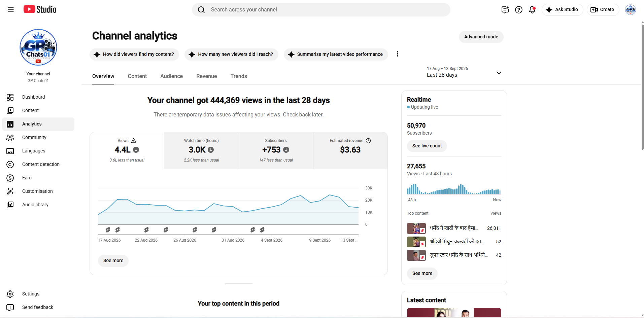Switch to the Revenue tab
This screenshot has width=644, height=318.
pos(207,76)
